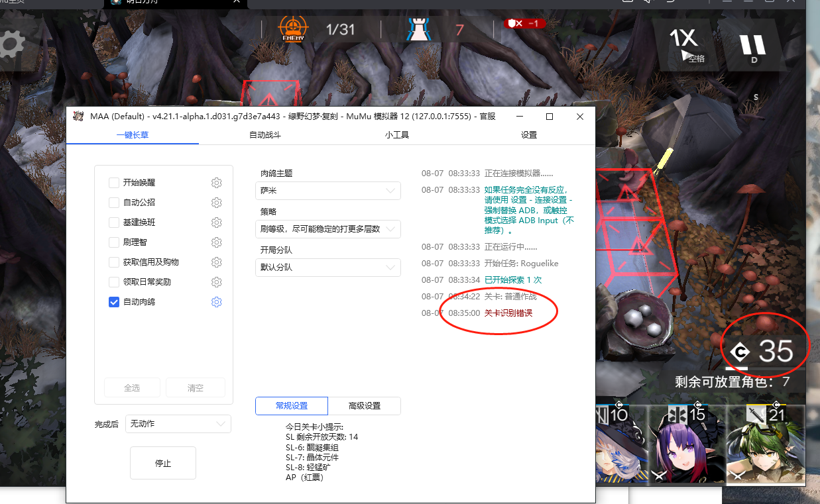
Task: Open settings gear next to 基建换班
Action: tap(216, 223)
